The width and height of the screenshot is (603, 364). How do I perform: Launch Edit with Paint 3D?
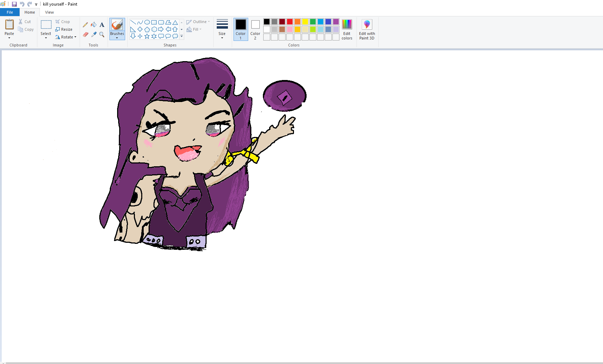(366, 30)
